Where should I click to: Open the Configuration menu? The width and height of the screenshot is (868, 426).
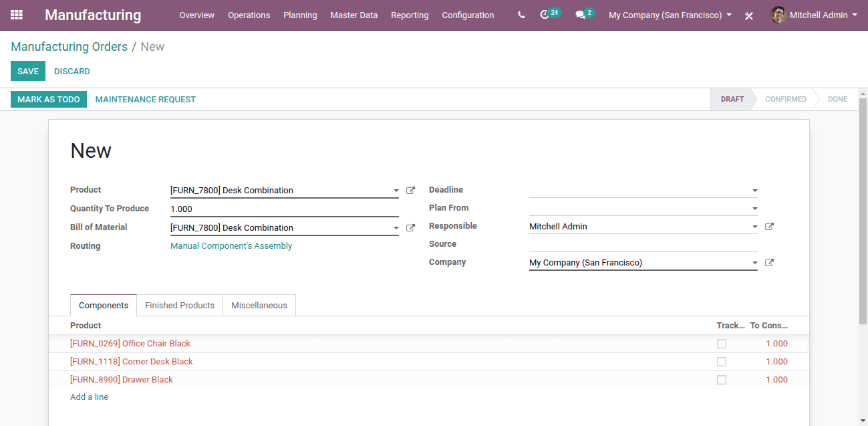468,15
